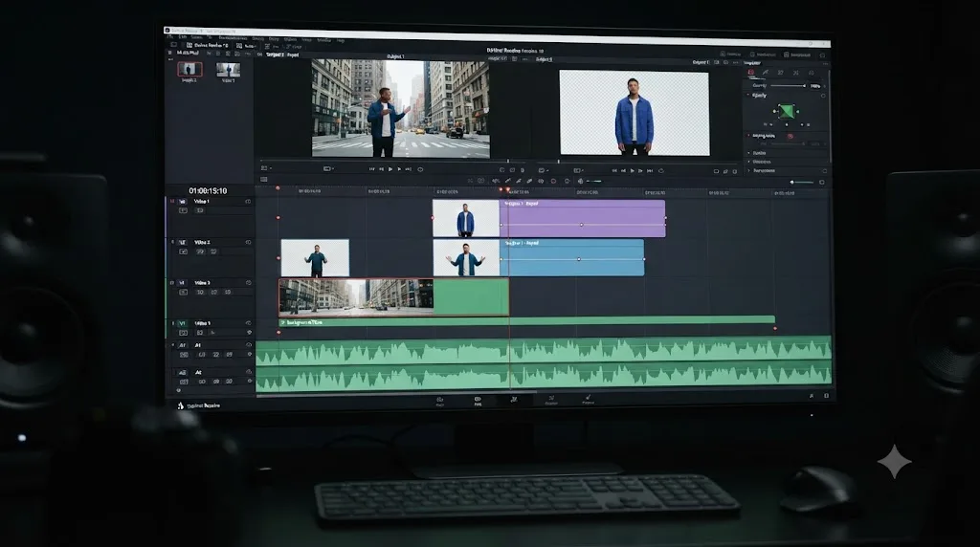Screen dimensions: 980x547
Task: Expand third collapsed inspector section from bottom
Action: (748, 153)
